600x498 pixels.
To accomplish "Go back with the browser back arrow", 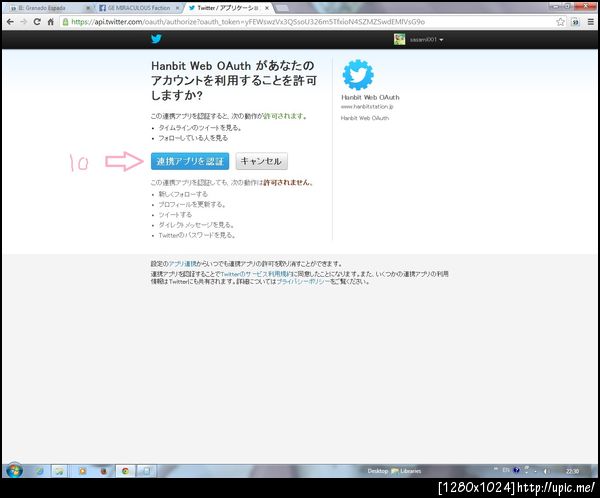I will [10, 22].
